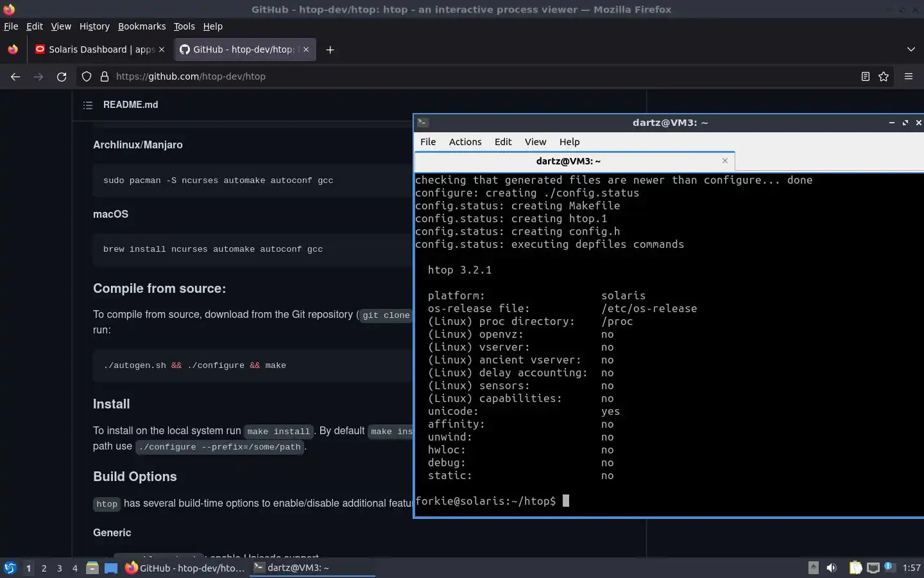Image resolution: width=924 pixels, height=578 pixels.
Task: Click show desktop icon in taskbar
Action: [x=111, y=568]
